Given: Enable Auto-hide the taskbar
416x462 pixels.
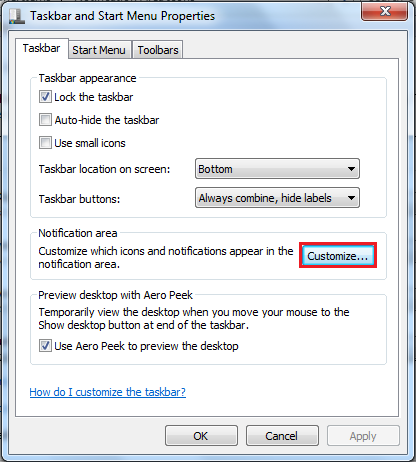Looking at the screenshot, I should pos(45,120).
